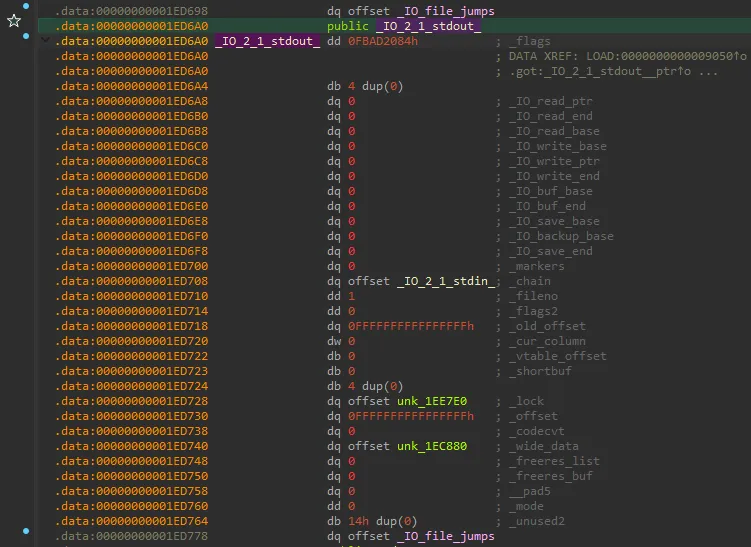Click the _IO_read_base comment
This screenshot has width=751, height=547.
(x=554, y=131)
